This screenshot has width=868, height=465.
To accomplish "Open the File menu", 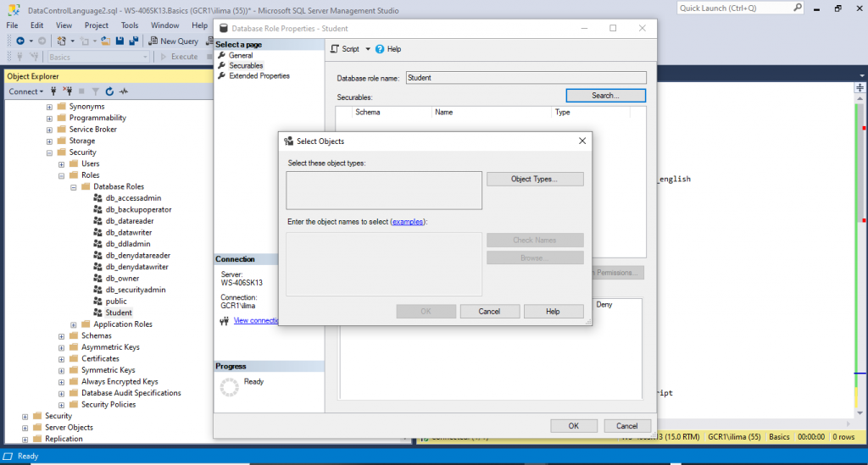I will point(12,25).
